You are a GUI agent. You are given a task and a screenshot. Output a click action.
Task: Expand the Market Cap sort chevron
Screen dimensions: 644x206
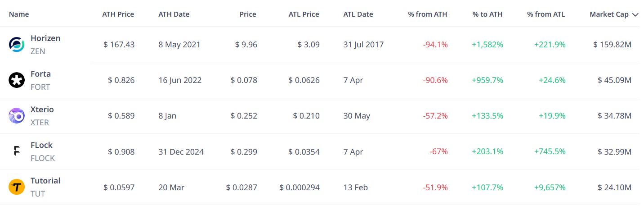click(x=635, y=14)
